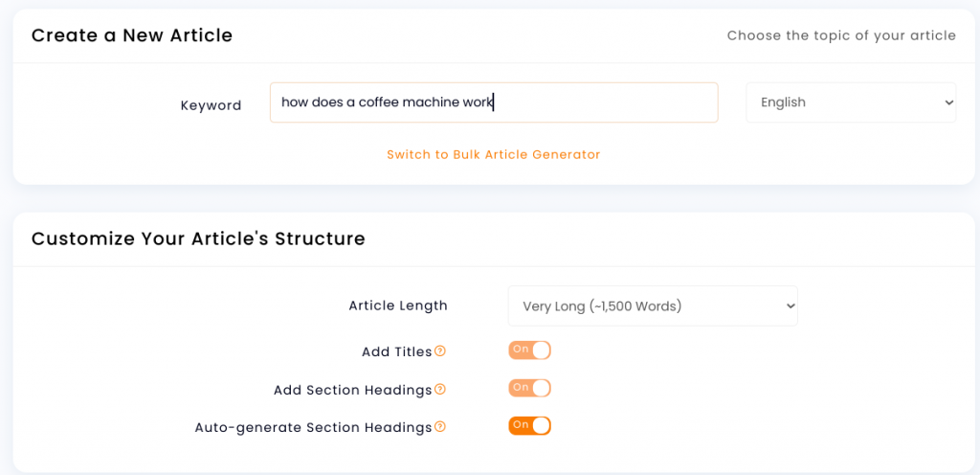Click the chevron arrow on Very Long selector

point(791,306)
